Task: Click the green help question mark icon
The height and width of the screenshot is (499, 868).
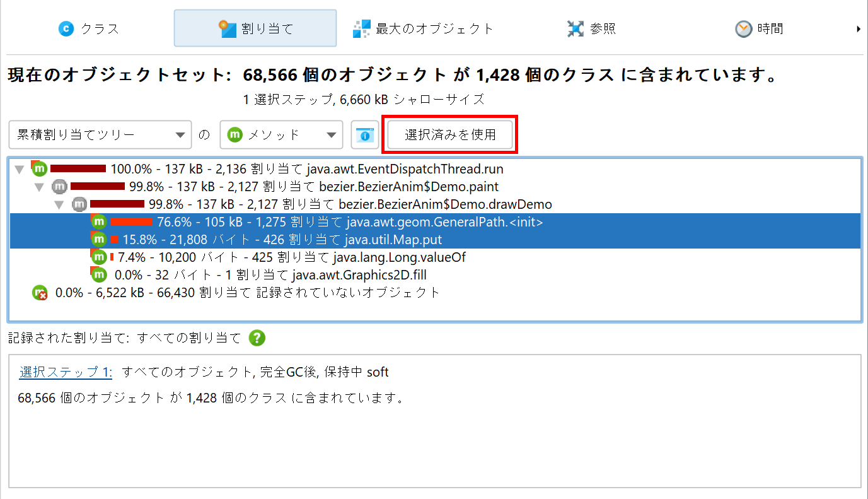Action: click(x=257, y=338)
